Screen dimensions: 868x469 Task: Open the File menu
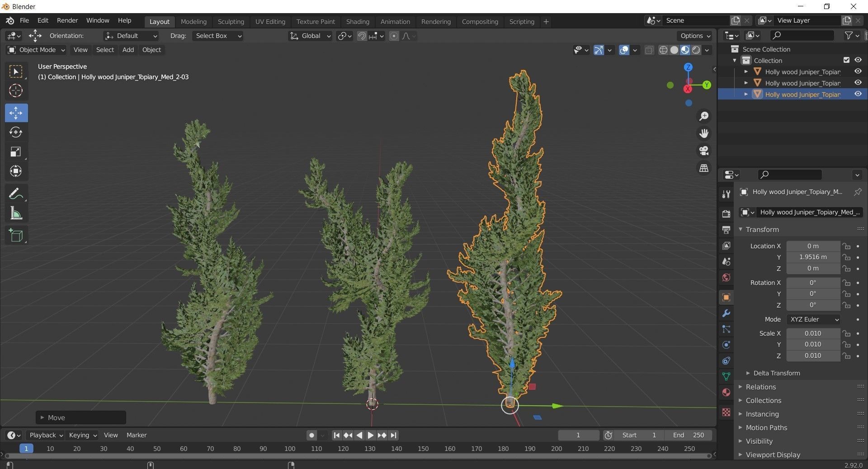[x=24, y=20]
